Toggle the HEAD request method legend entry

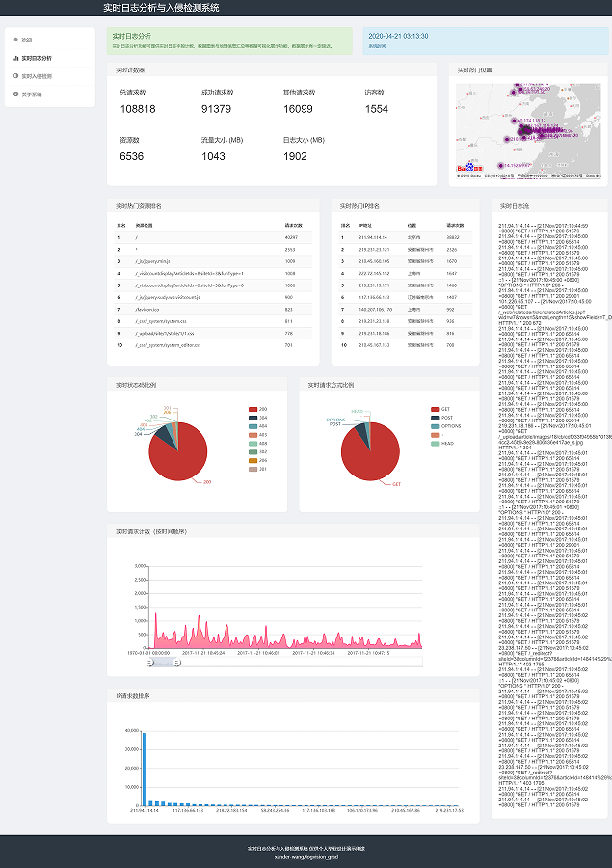point(442,444)
